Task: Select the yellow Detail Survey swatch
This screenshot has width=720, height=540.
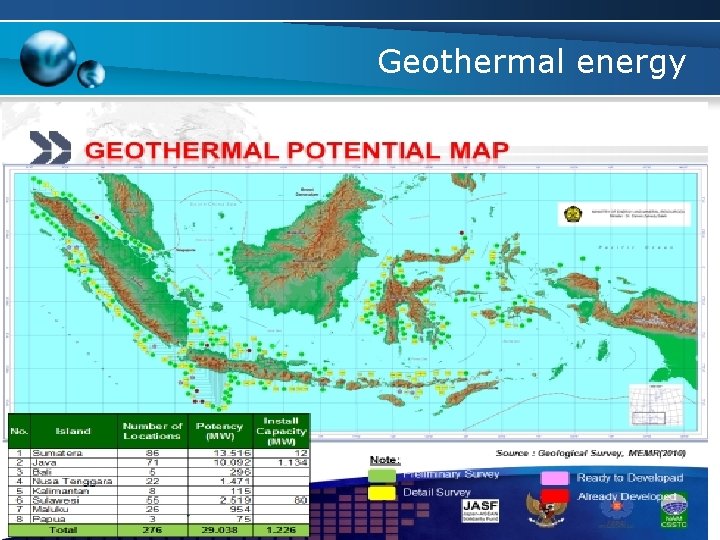Action: [382, 493]
